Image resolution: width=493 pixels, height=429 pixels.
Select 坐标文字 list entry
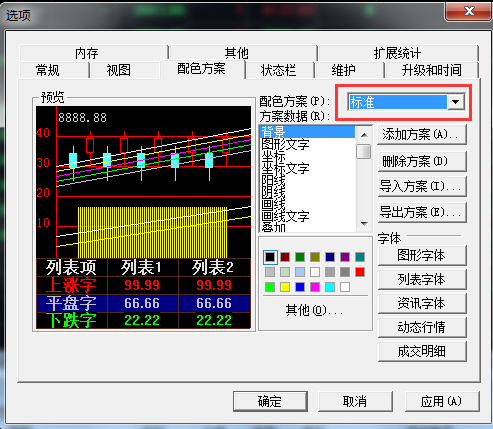(285, 168)
